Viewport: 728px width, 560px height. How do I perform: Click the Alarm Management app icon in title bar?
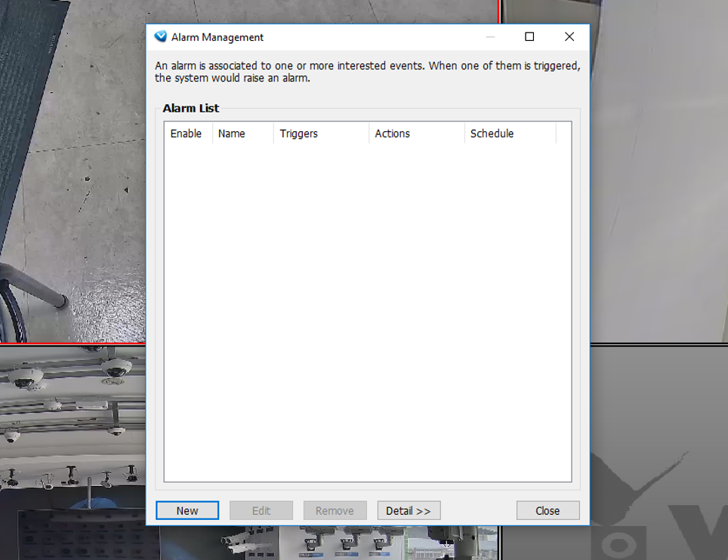(x=160, y=37)
